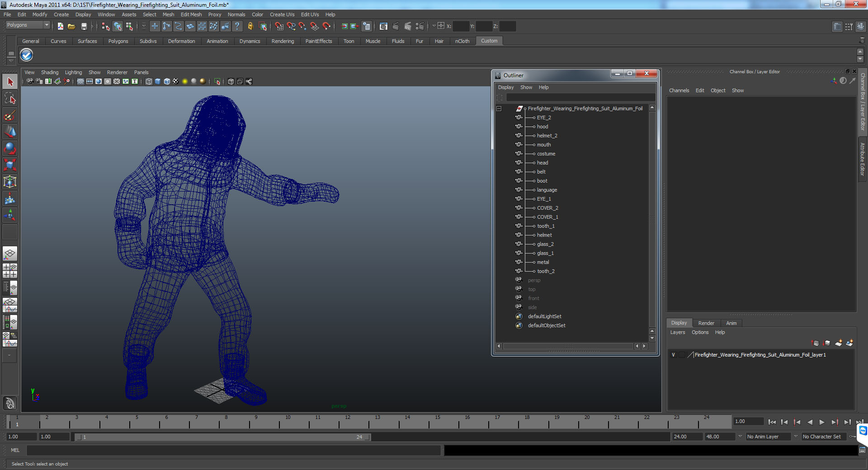
Task: Select the helmet_2 node in Outliner
Action: [547, 136]
